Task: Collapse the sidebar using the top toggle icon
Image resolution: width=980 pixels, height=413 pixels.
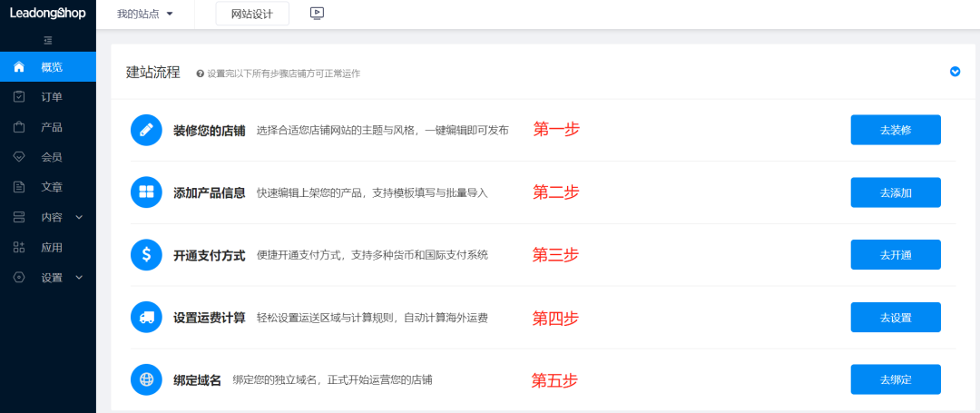Action: click(48, 41)
